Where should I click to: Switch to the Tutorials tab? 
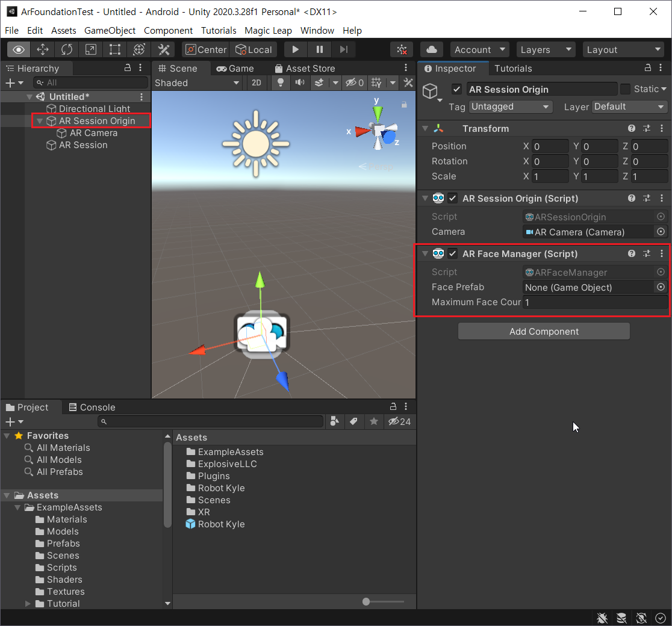513,69
